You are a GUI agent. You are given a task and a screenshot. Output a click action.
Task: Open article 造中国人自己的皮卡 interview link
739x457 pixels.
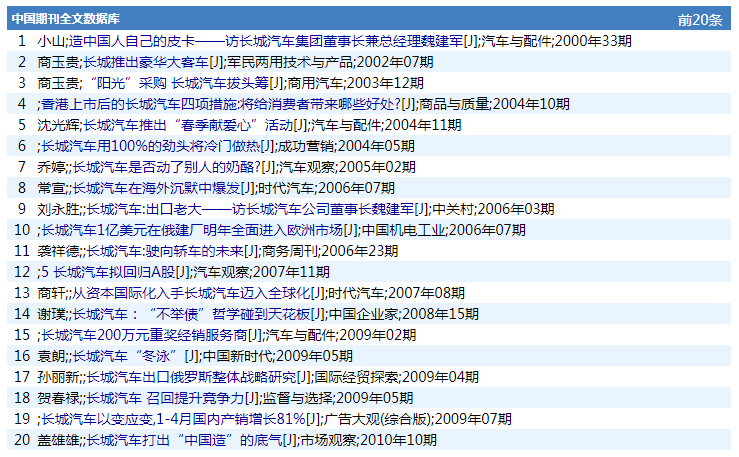pyautogui.click(x=266, y=41)
